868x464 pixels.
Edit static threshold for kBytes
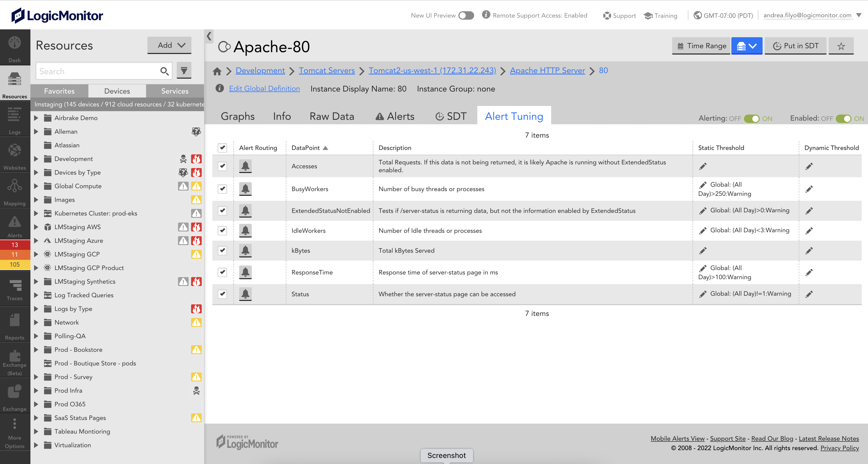pyautogui.click(x=703, y=251)
